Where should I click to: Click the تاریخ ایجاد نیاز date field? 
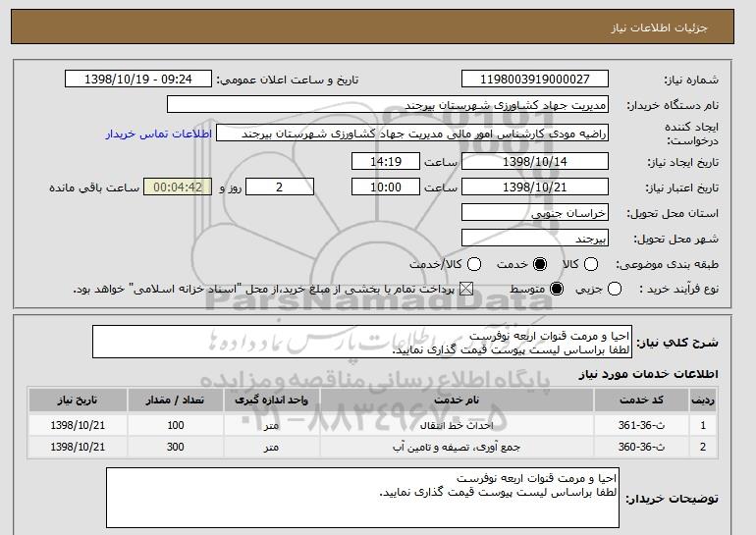(535, 161)
